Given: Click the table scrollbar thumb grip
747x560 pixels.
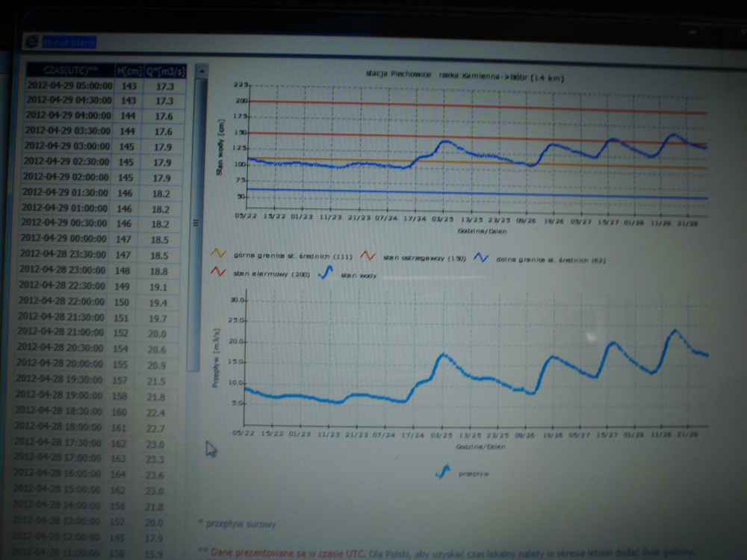Looking at the screenshot, I should coord(196,222).
